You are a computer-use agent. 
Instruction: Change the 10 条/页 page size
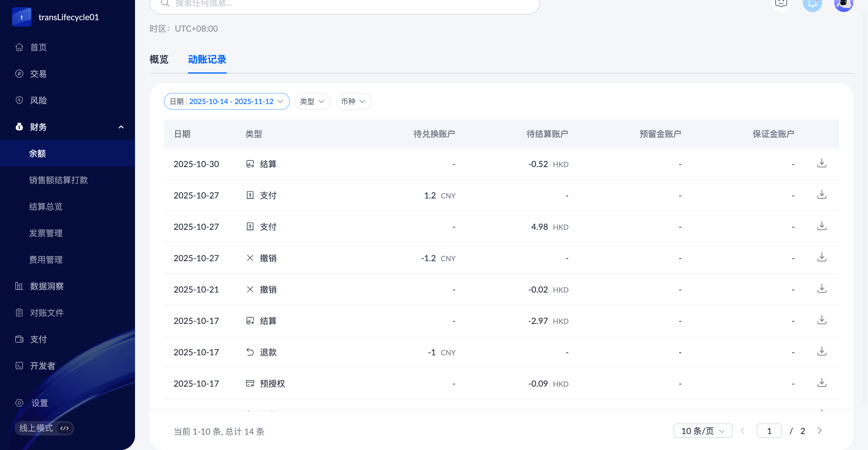click(x=703, y=431)
